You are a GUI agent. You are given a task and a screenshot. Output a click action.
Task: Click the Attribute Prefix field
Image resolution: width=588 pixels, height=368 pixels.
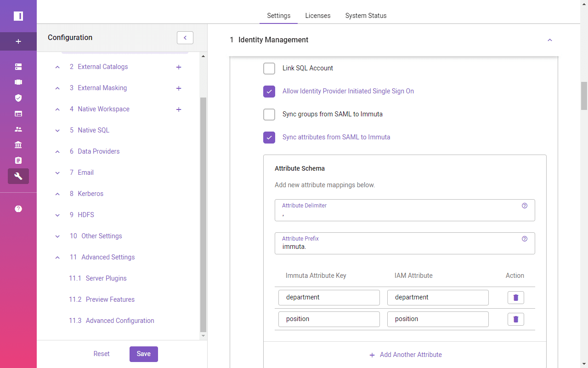coord(405,243)
